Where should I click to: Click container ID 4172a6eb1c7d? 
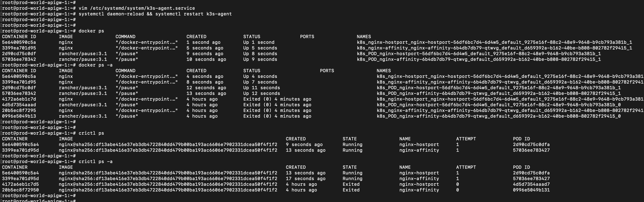click(19, 99)
